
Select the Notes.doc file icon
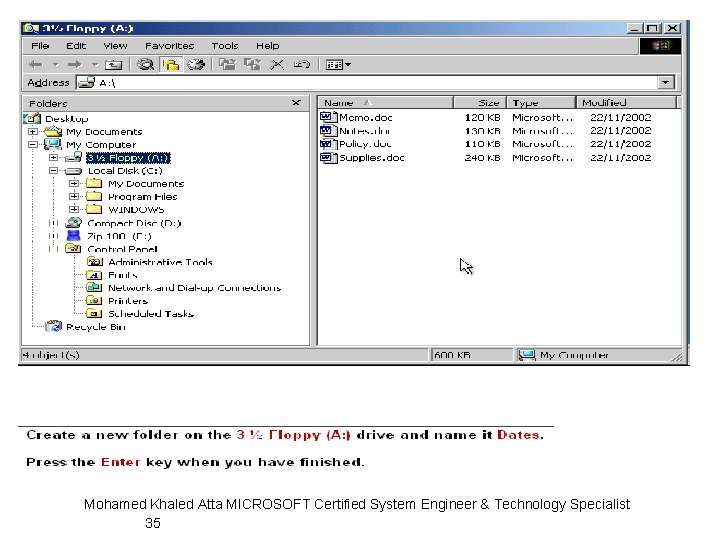pyautogui.click(x=328, y=130)
